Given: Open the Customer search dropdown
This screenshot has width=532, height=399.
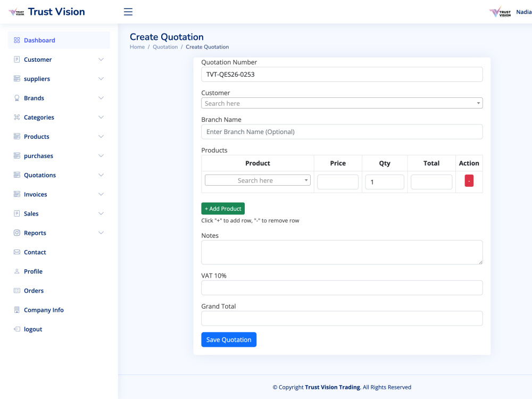Looking at the screenshot, I should point(342,103).
